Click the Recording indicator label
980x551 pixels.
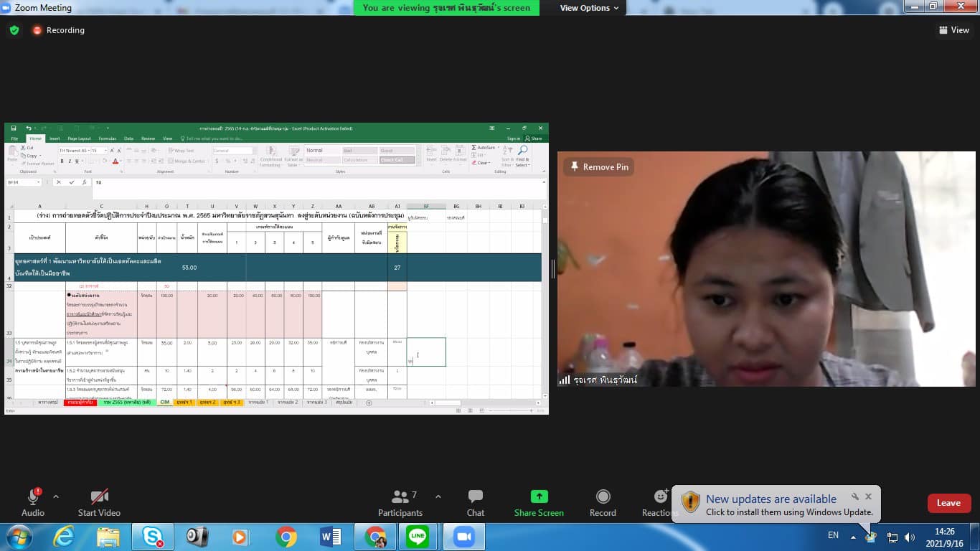click(x=65, y=30)
